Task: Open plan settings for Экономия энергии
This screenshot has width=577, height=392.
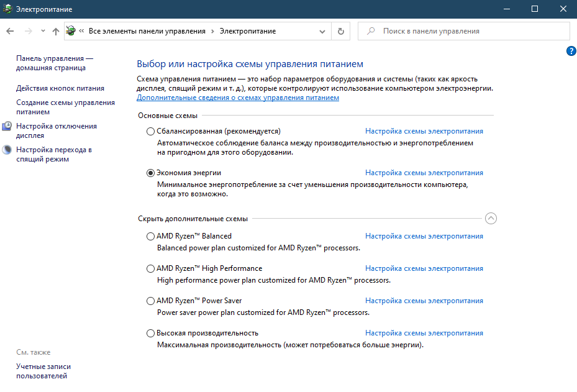Action: point(424,173)
